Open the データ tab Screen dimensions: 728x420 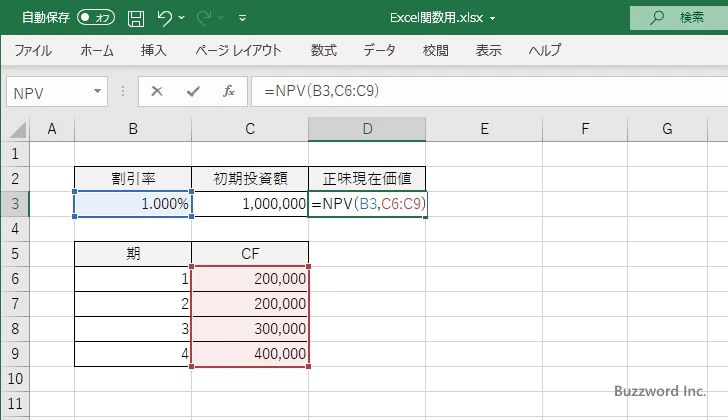point(379,50)
